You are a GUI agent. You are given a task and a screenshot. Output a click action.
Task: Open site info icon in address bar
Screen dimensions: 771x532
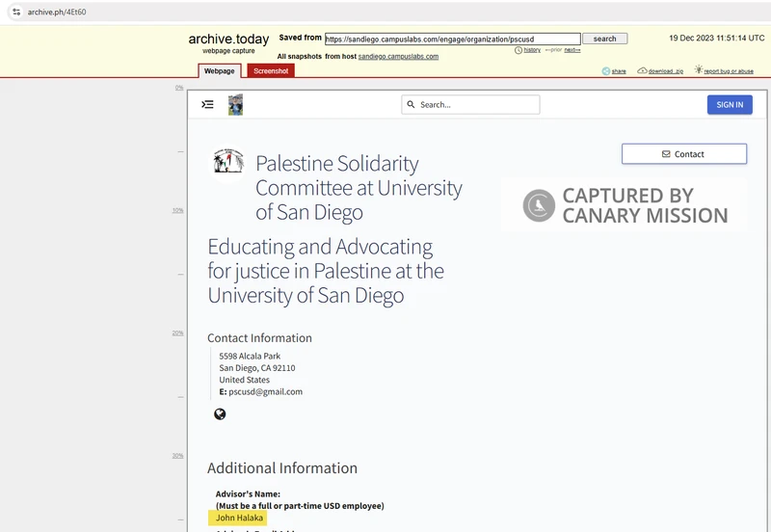pyautogui.click(x=15, y=12)
